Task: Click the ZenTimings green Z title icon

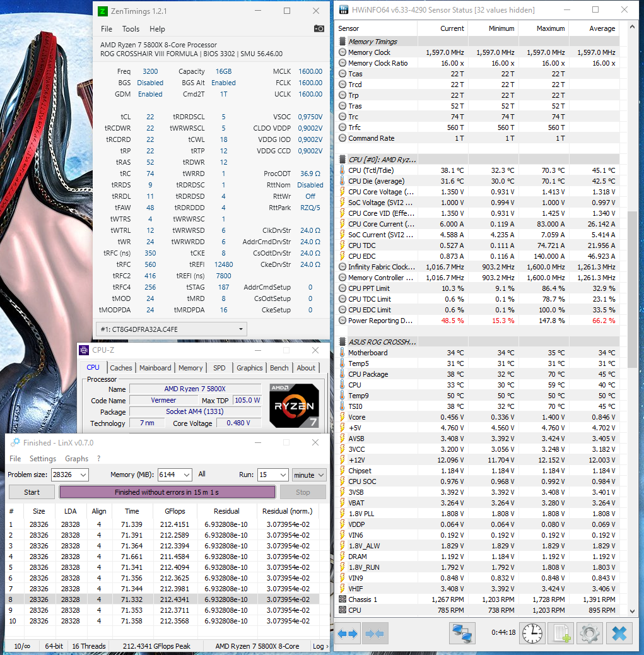Action: [x=102, y=11]
